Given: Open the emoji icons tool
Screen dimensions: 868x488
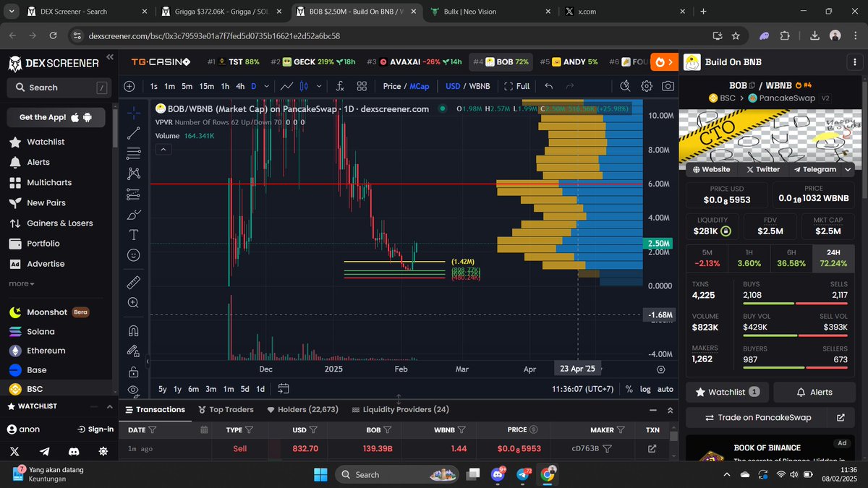Looking at the screenshot, I should [134, 255].
